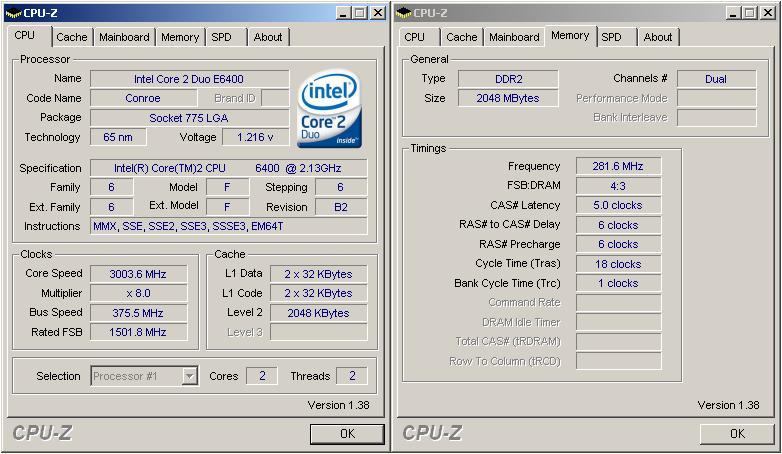The image size is (782, 454).
Task: Click the Cycle Time (Tras) value '18 clocks'
Action: (x=618, y=264)
